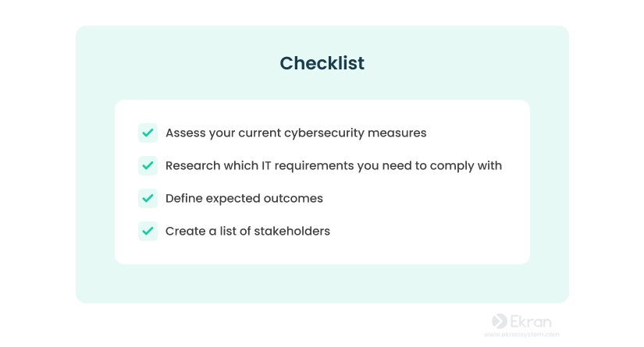The height and width of the screenshot is (347, 644).
Task: Select the word 'outcomes' in third item
Action: (x=294, y=199)
